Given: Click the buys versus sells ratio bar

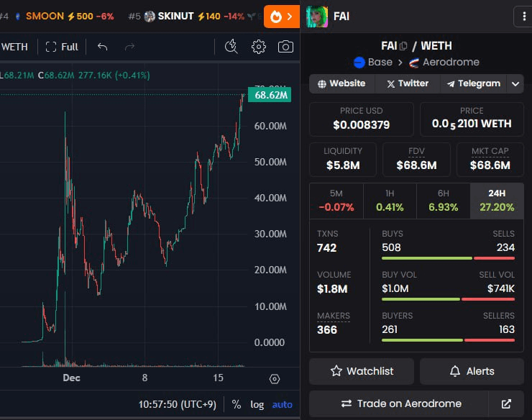Looking at the screenshot, I should tap(448, 258).
